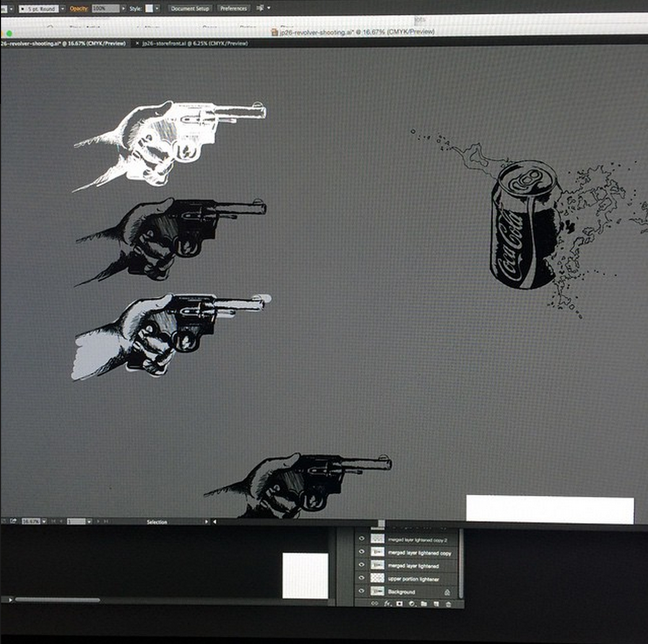Click the link layers icon in Layers panel

(x=374, y=603)
